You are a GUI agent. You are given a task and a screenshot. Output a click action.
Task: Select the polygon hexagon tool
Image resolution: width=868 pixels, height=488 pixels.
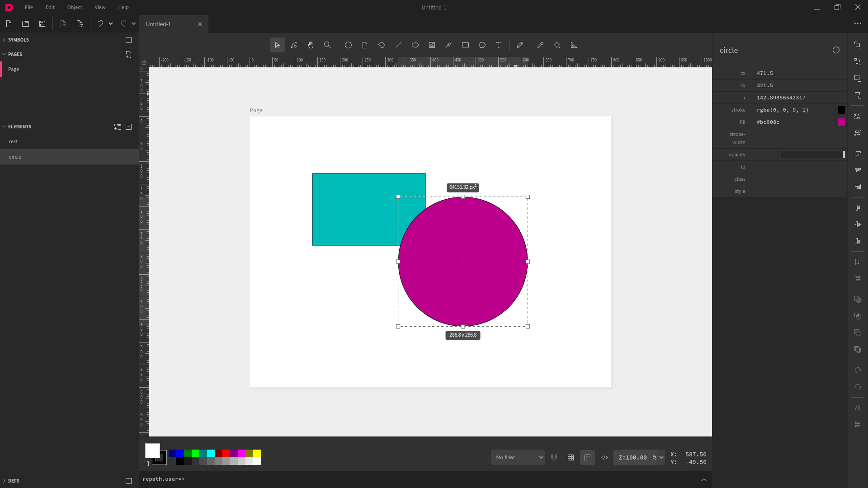coord(482,45)
